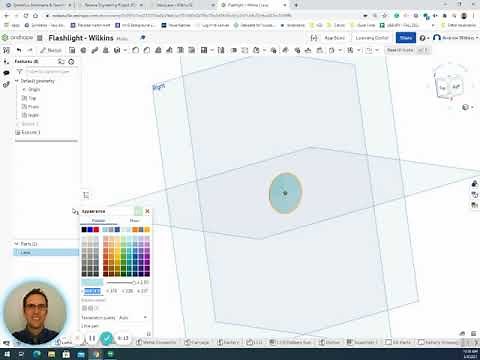Click the blue Share button
Viewport: 480px width, 360px height.
pos(406,38)
